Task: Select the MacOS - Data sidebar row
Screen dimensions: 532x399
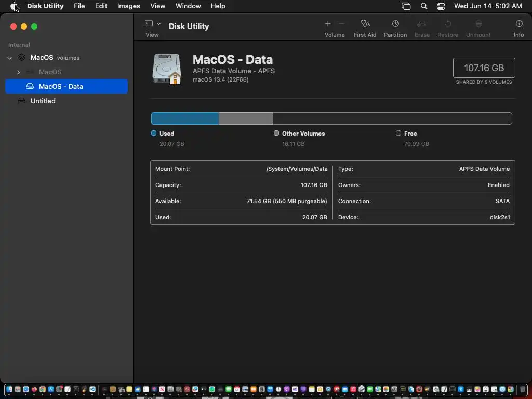Action: (x=66, y=86)
